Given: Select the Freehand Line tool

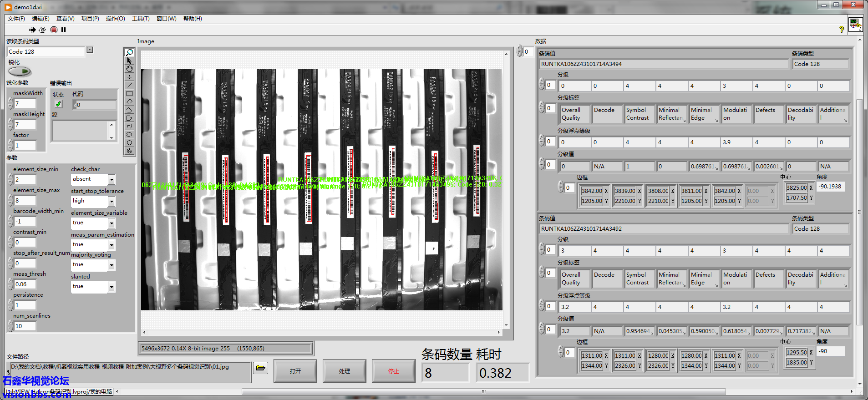Looking at the screenshot, I should [x=130, y=126].
